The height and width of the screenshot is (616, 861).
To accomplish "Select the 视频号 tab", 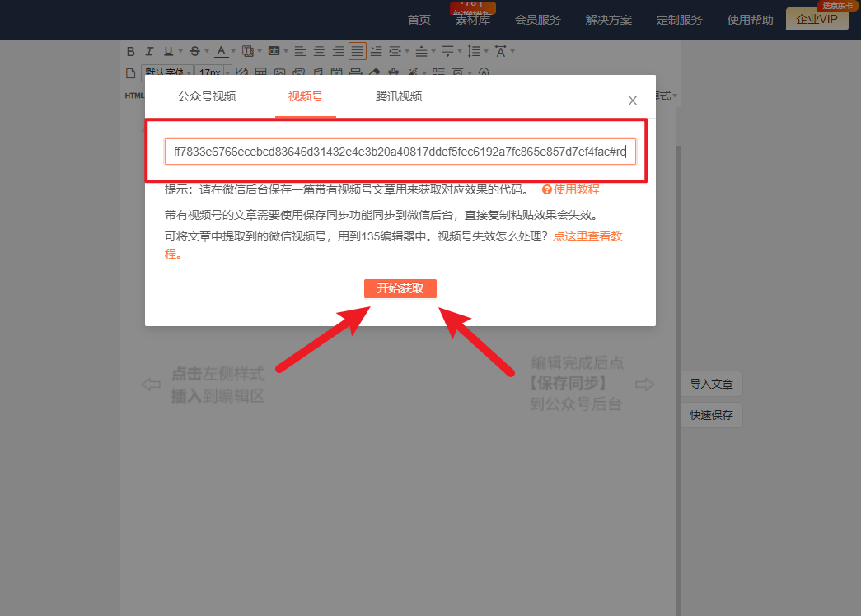I will [x=306, y=96].
